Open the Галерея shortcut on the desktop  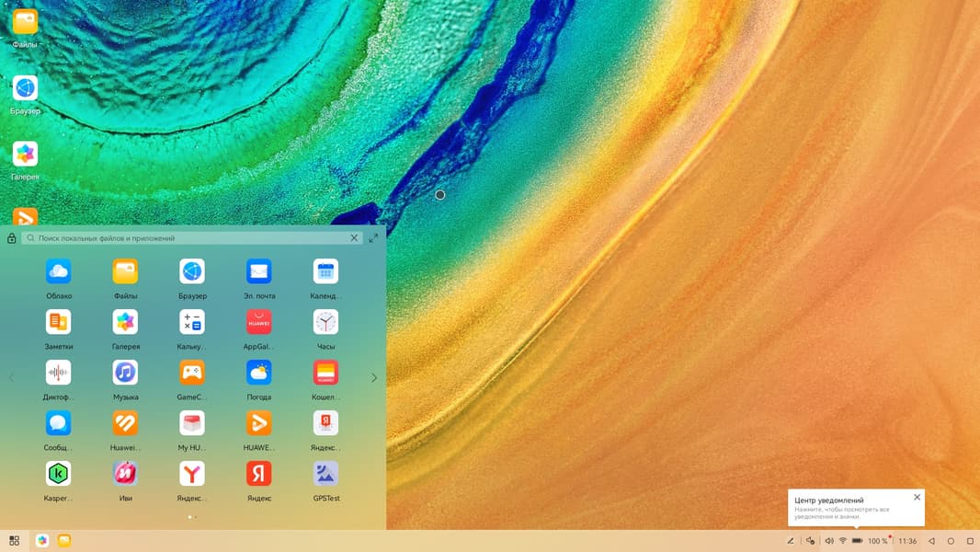point(25,155)
